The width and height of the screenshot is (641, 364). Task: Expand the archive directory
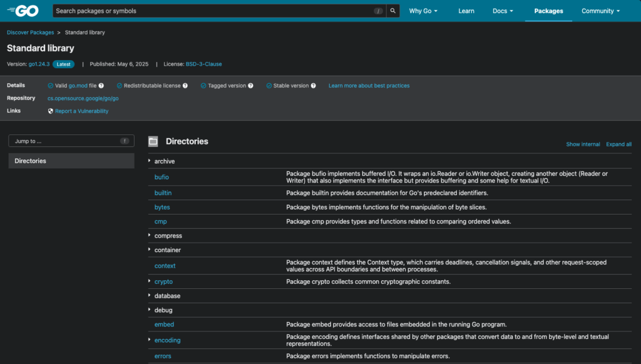pyautogui.click(x=149, y=161)
